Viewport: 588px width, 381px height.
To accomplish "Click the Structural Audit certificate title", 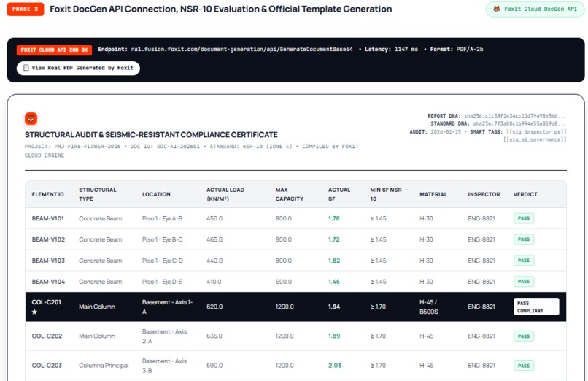I will (151, 134).
